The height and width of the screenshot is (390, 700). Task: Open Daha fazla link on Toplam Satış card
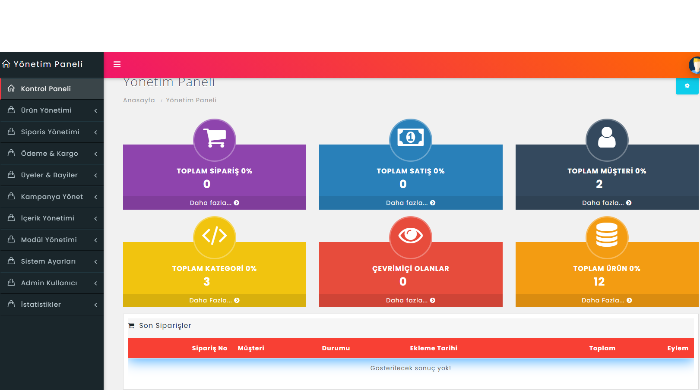[x=410, y=203]
